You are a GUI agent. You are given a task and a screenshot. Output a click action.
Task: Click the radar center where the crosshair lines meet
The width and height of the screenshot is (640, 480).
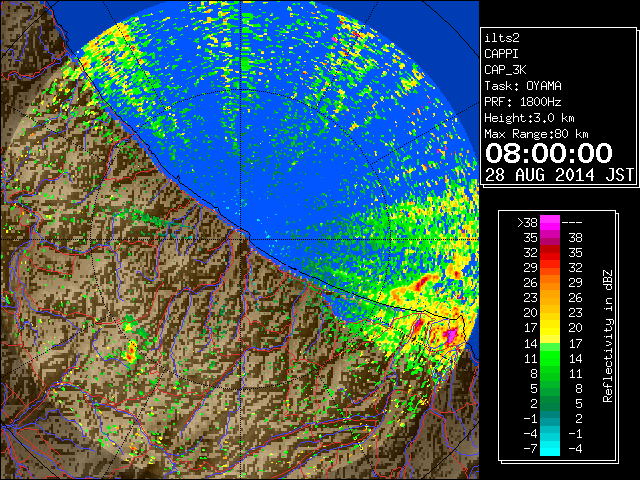pyautogui.click(x=242, y=240)
